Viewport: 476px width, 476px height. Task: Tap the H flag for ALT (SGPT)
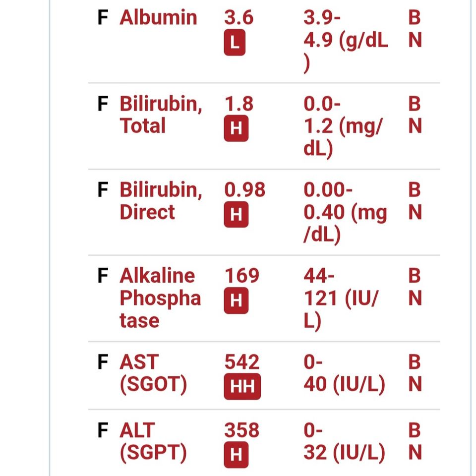click(236, 455)
